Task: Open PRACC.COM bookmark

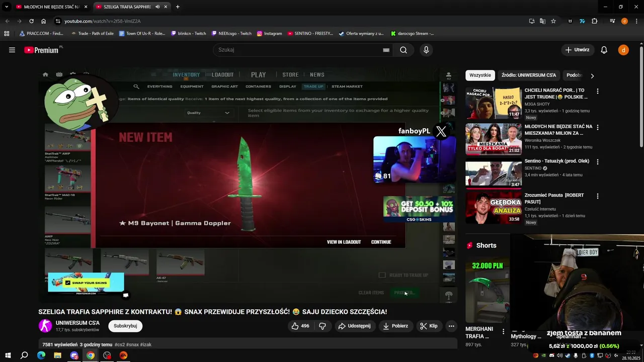Action: pos(41,34)
